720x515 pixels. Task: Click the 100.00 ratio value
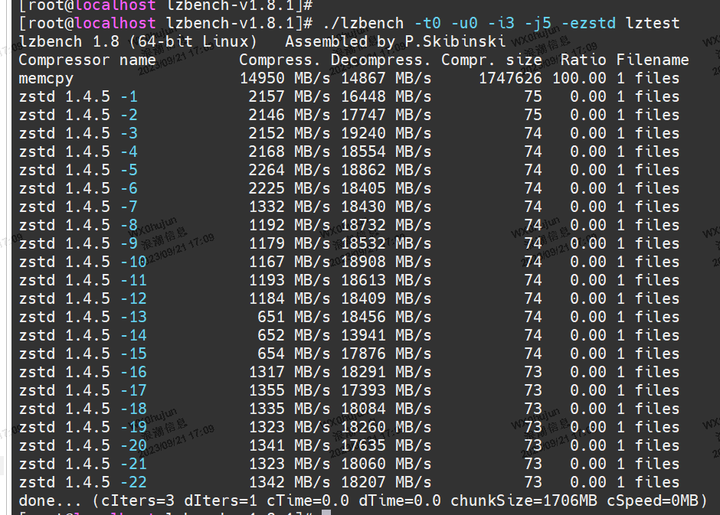pos(579,78)
